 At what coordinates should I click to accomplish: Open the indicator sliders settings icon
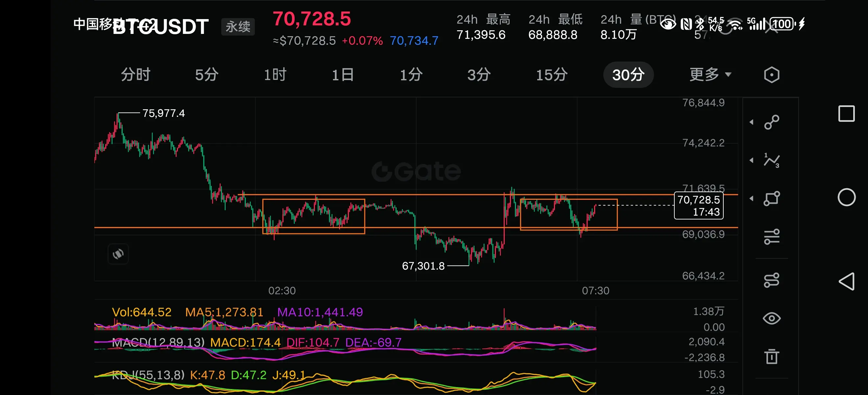point(771,236)
